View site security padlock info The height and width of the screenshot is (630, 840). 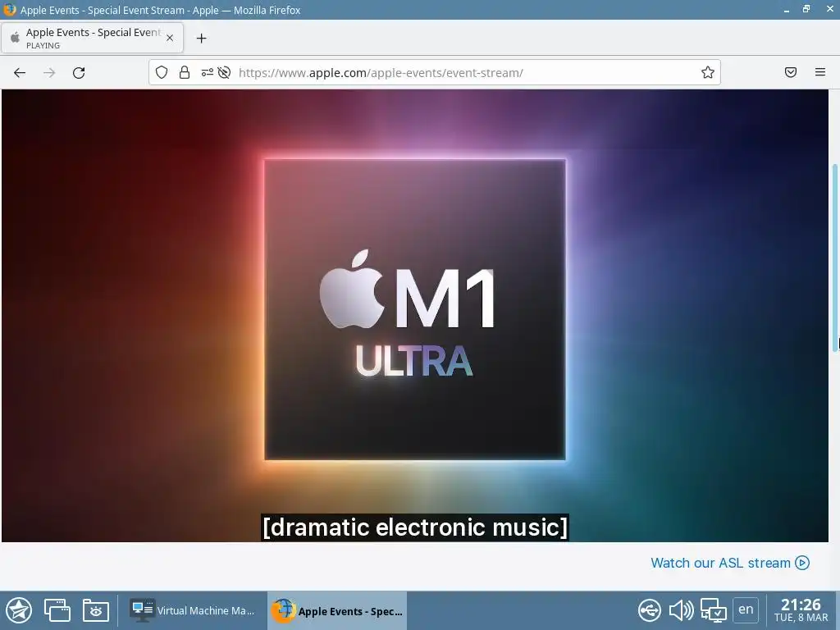(x=185, y=72)
